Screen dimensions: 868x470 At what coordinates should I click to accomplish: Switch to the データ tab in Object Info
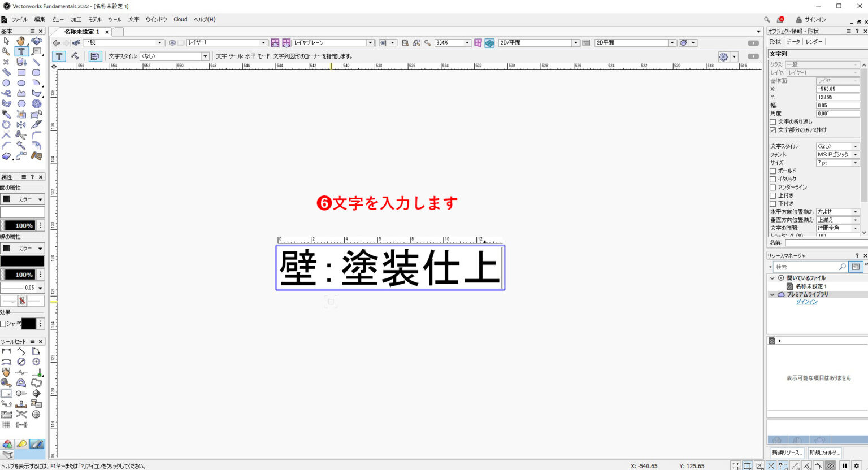793,41
